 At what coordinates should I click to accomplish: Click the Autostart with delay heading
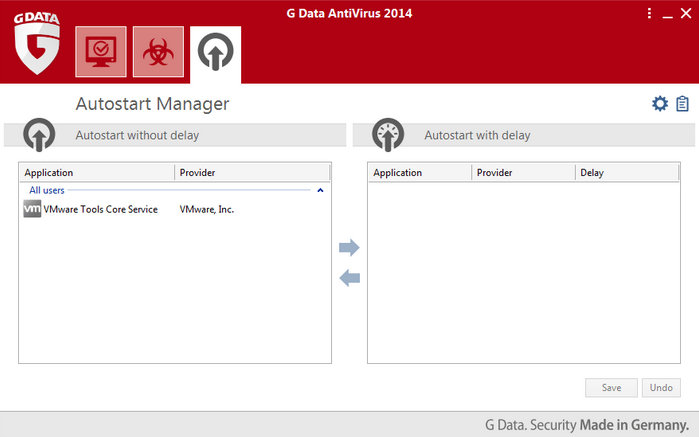coord(477,135)
